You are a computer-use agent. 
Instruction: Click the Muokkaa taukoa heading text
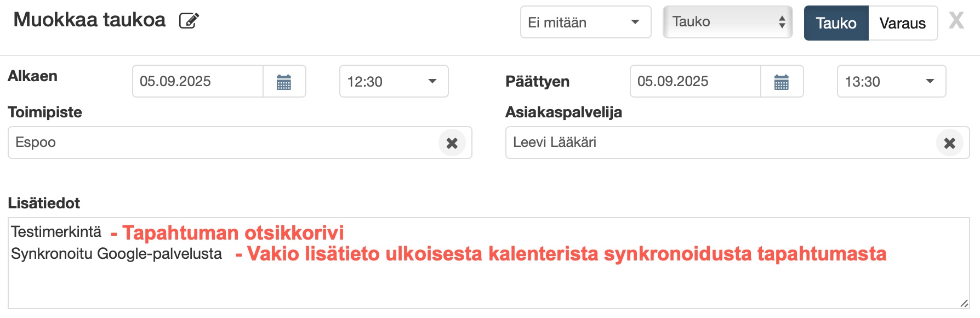89,20
